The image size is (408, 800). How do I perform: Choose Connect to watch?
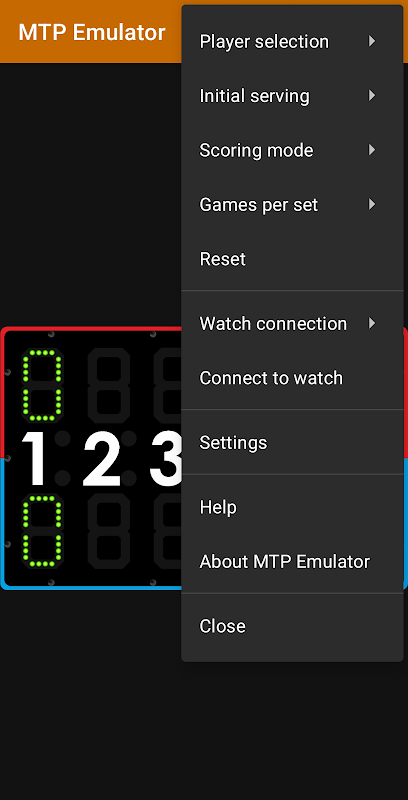[x=292, y=378]
